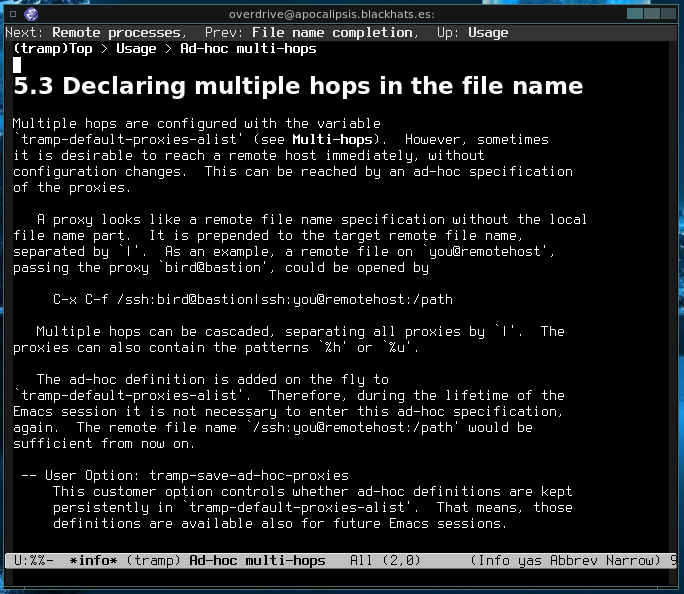Click the heading '5.3 Declaring multiple hops in the file name'
Screen dimensions: 684x594
pyautogui.click(x=298, y=86)
